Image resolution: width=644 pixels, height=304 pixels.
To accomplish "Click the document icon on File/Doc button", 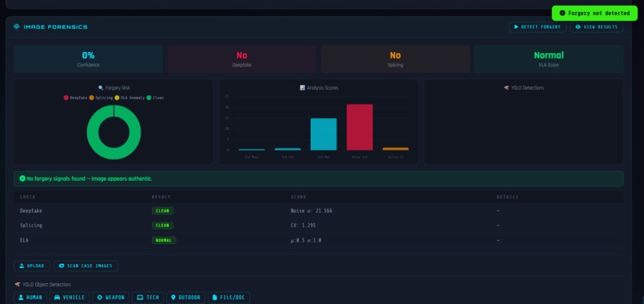I will point(214,298).
